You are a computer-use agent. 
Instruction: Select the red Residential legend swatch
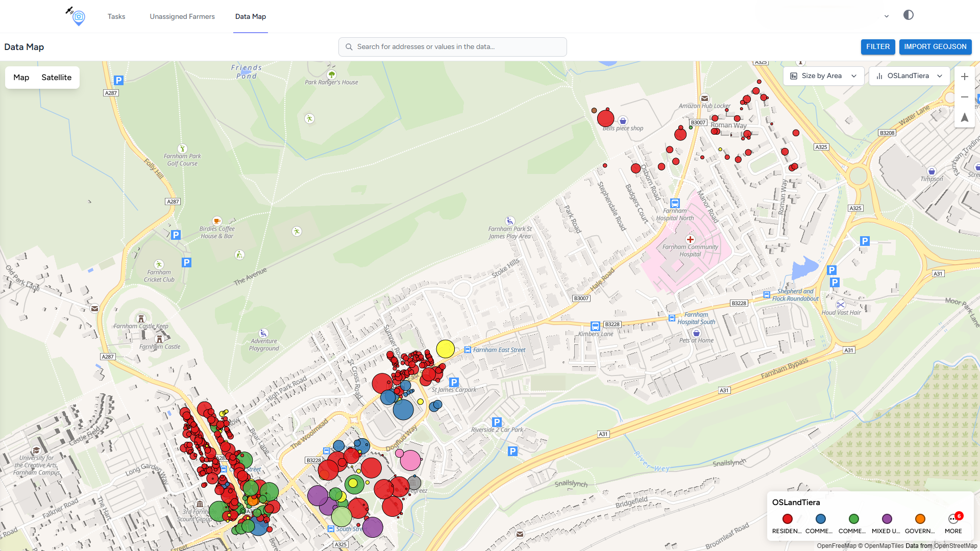pyautogui.click(x=787, y=519)
